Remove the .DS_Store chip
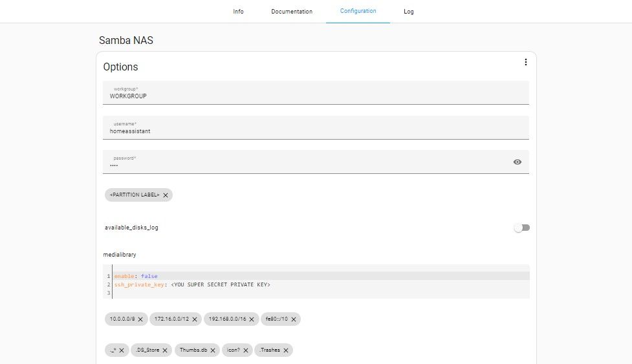This screenshot has width=632, height=364. pos(165,350)
